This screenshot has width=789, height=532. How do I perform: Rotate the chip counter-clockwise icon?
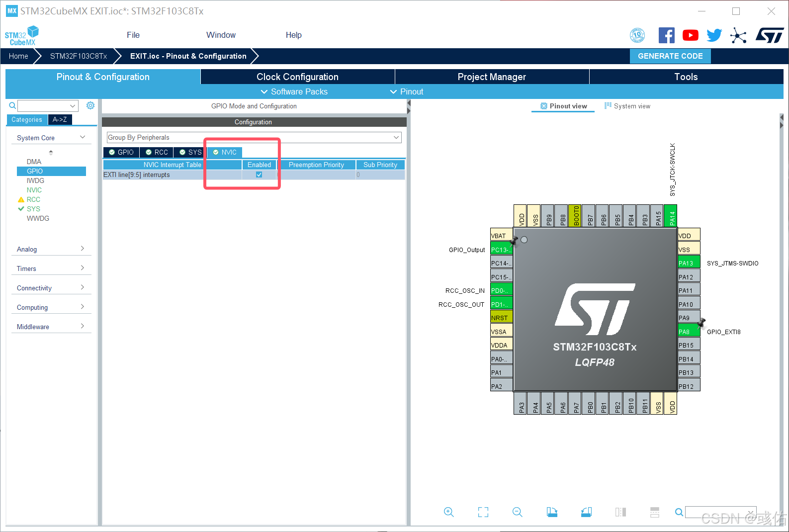point(586,512)
